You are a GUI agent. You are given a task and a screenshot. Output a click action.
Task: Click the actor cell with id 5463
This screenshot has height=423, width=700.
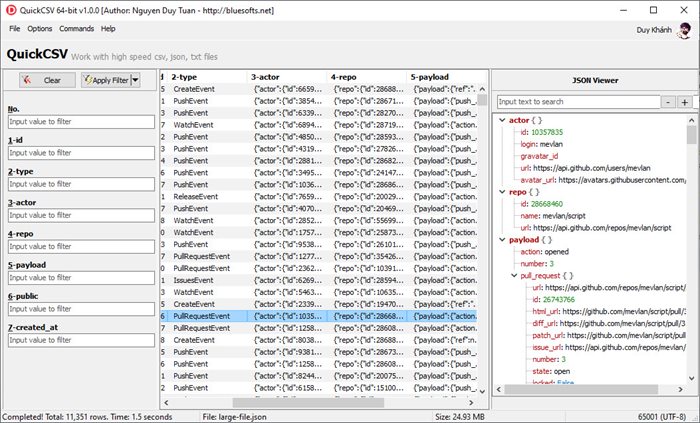click(288, 292)
